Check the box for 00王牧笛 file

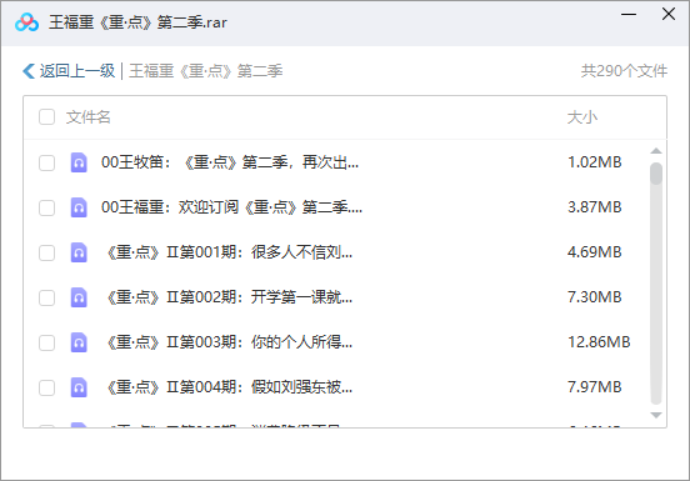47,163
